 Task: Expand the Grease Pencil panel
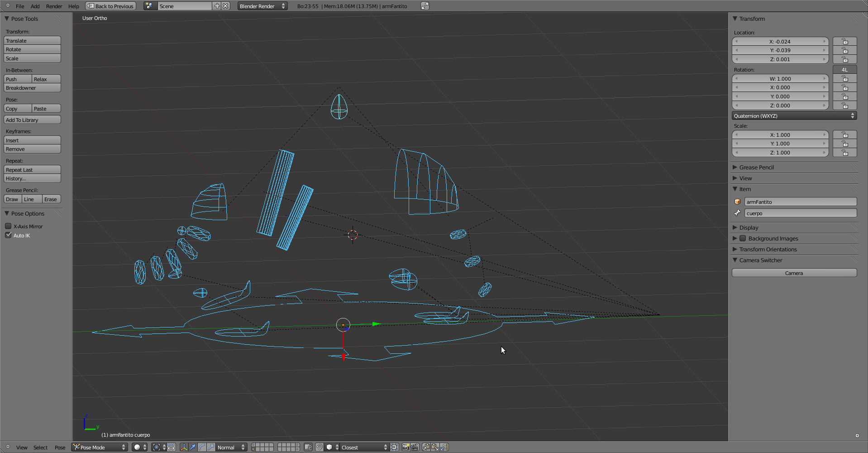(756, 167)
